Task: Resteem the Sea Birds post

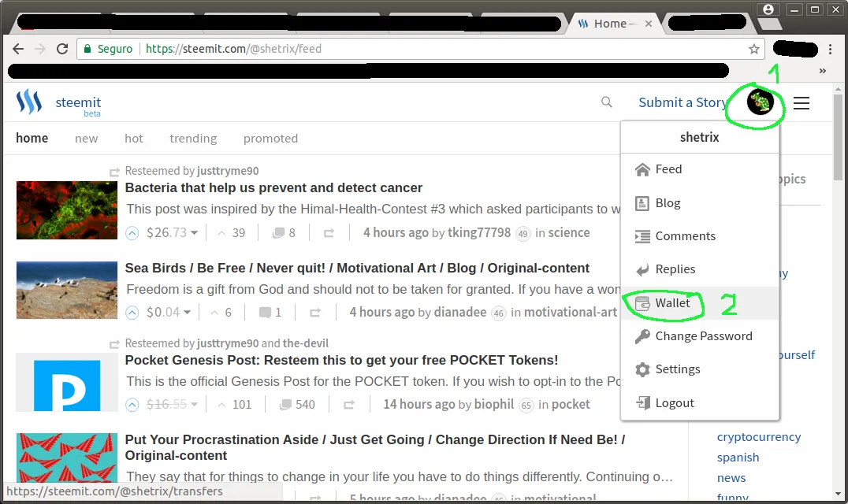Action: 314,313
